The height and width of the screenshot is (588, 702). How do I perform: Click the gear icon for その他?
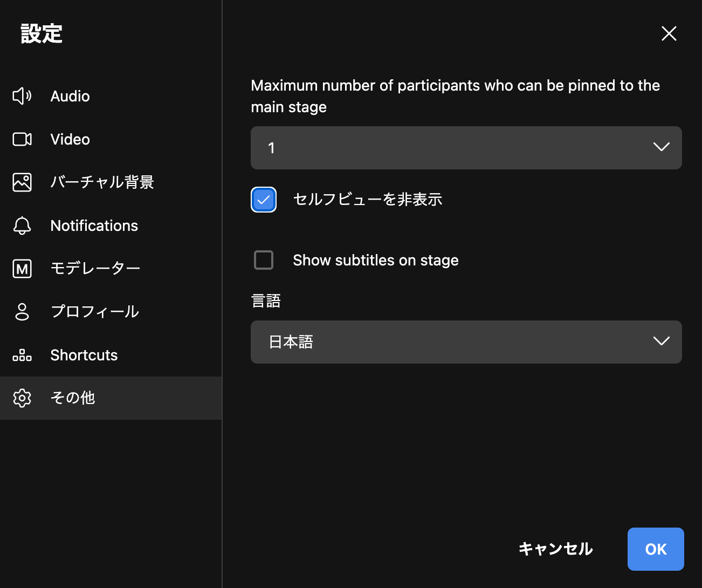click(22, 398)
